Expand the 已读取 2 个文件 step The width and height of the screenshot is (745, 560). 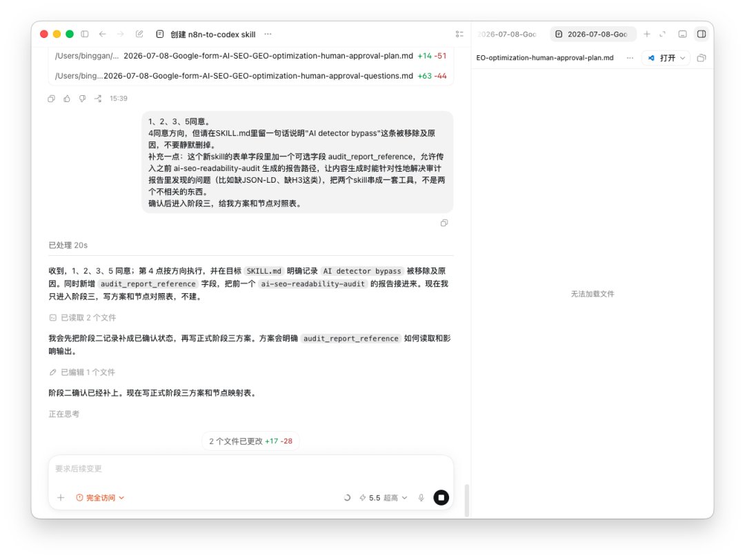point(83,318)
